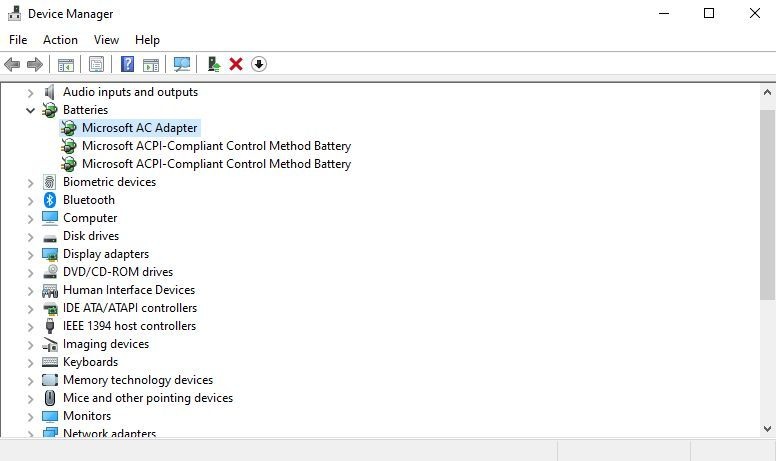The height and width of the screenshot is (461, 776).
Task: Select Audio inputs and outputs label
Action: (130, 92)
